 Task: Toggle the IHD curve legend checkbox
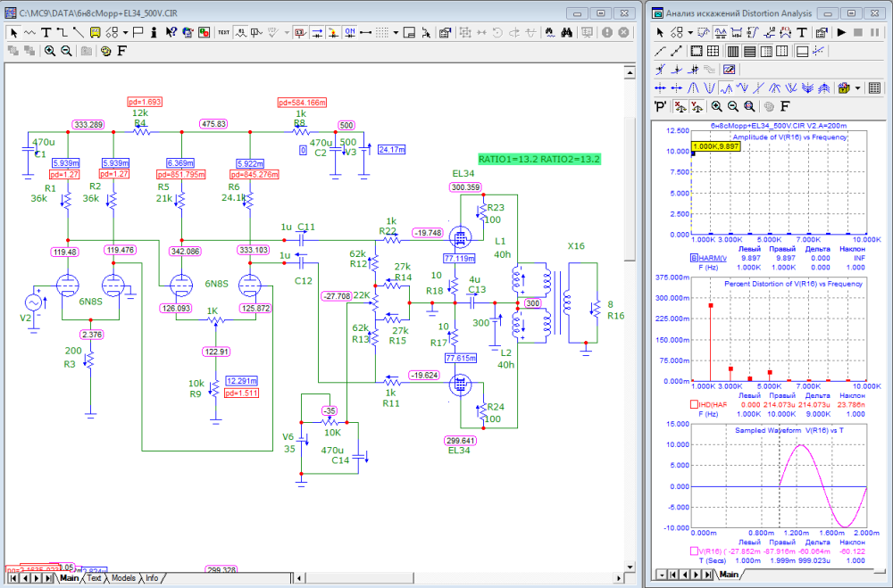pyautogui.click(x=696, y=405)
